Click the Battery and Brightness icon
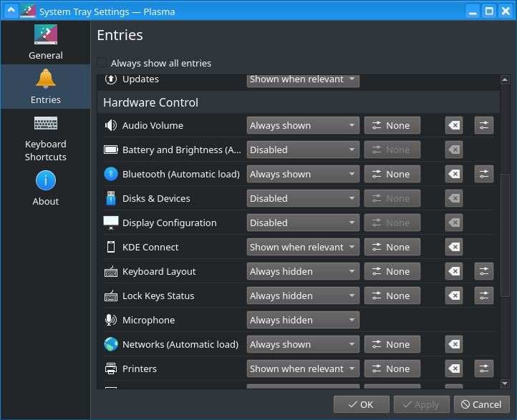Screen dimensions: 517x420 click(x=111, y=150)
